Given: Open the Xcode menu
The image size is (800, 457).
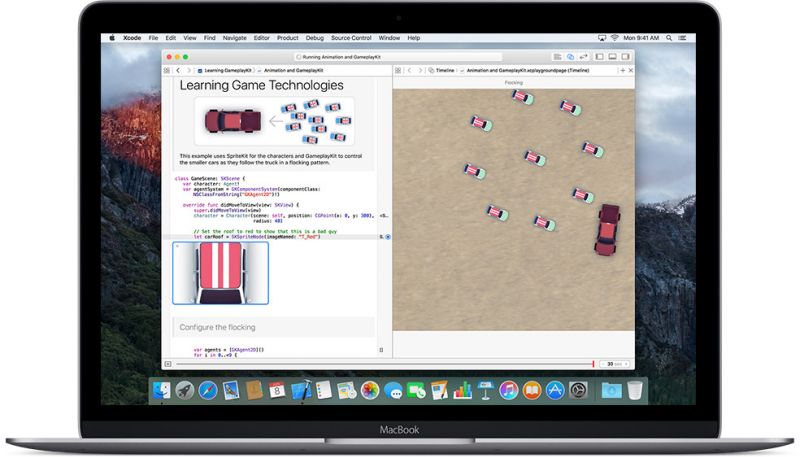Looking at the screenshot, I should (x=132, y=38).
